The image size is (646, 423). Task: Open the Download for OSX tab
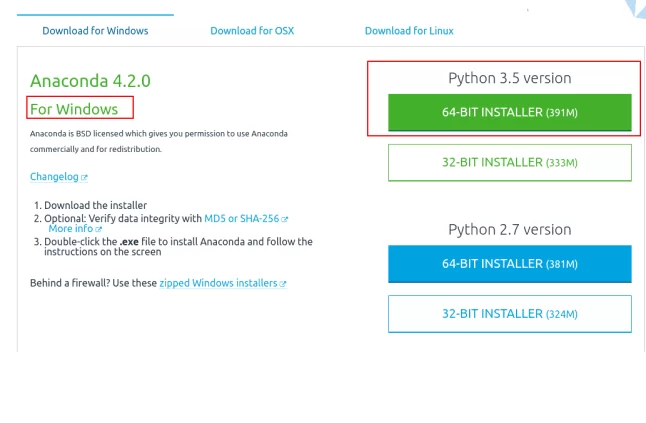tap(252, 31)
